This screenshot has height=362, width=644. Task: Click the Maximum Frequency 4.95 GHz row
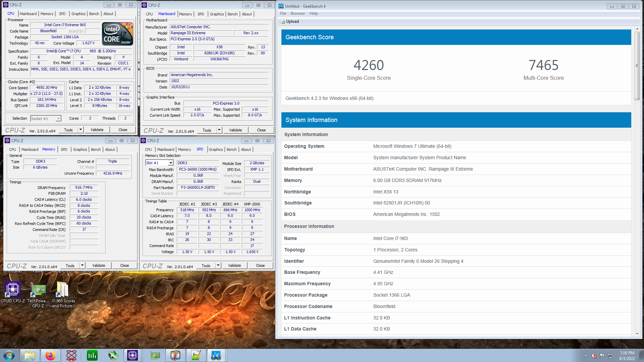click(456, 284)
